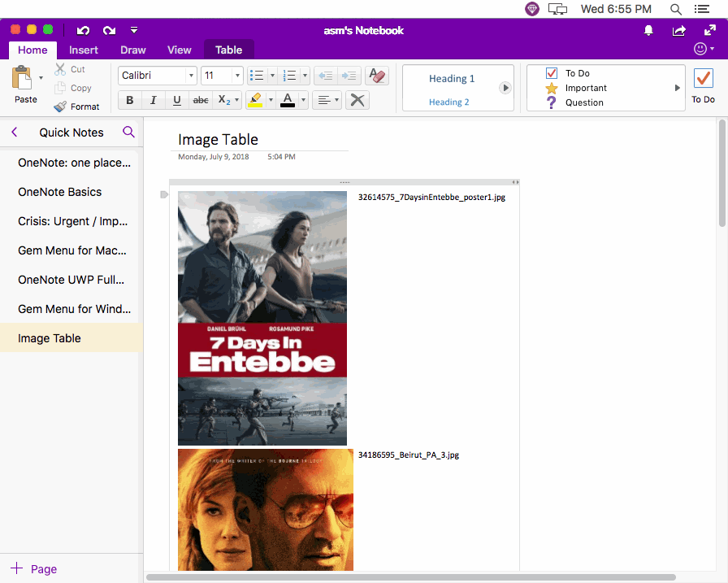This screenshot has width=728, height=583.
Task: Click the 7 Days in Entebbe poster image
Action: [x=262, y=318]
